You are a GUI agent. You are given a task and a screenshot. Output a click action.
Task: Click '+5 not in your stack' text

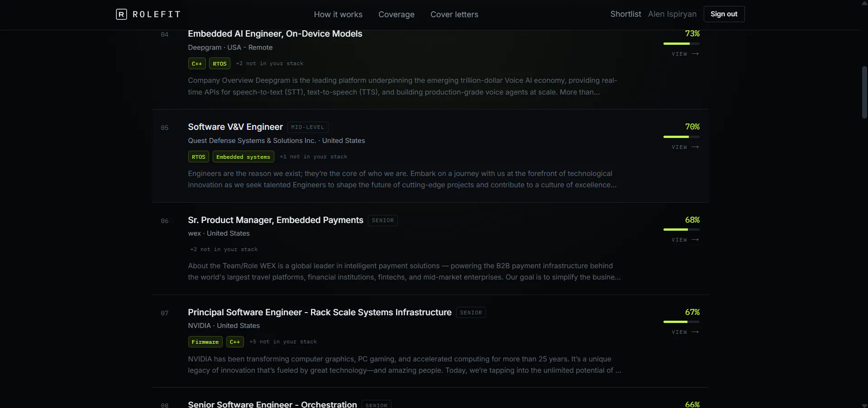[283, 342]
